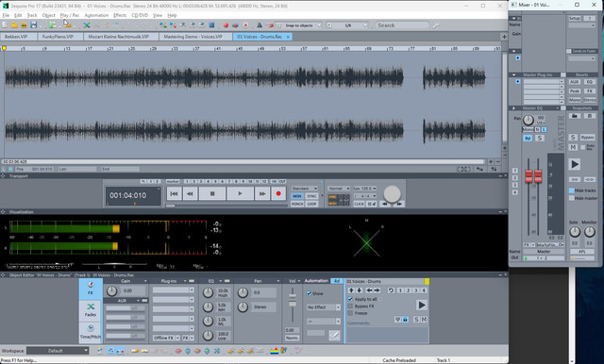Toggle the Freeze checkbox

pos(350,313)
